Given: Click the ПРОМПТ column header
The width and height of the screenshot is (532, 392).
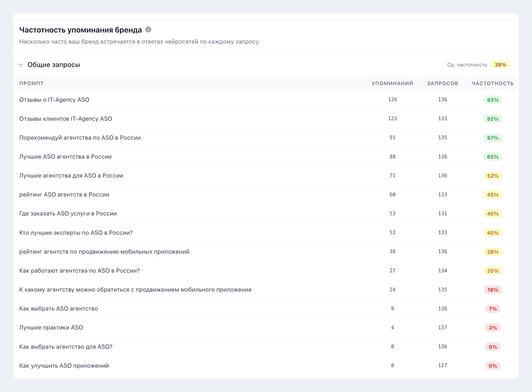Looking at the screenshot, I should pyautogui.click(x=31, y=84).
